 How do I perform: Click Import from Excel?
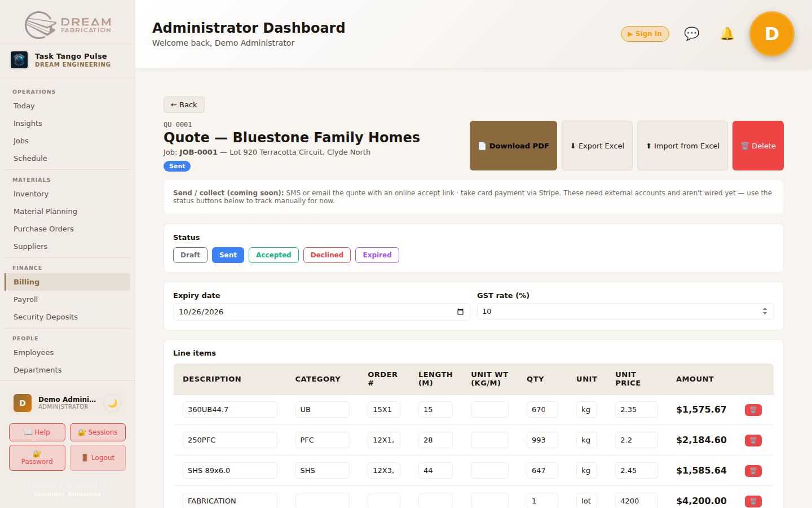pyautogui.click(x=682, y=146)
